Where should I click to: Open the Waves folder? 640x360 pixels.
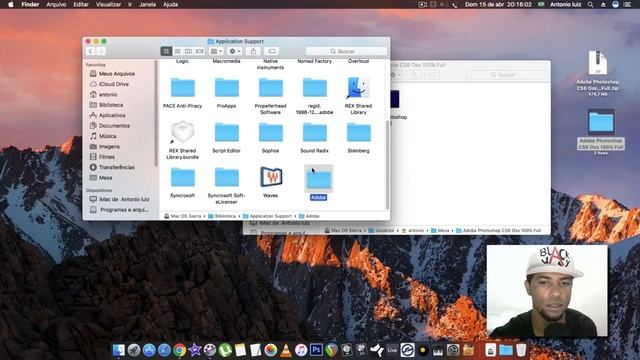(x=271, y=178)
